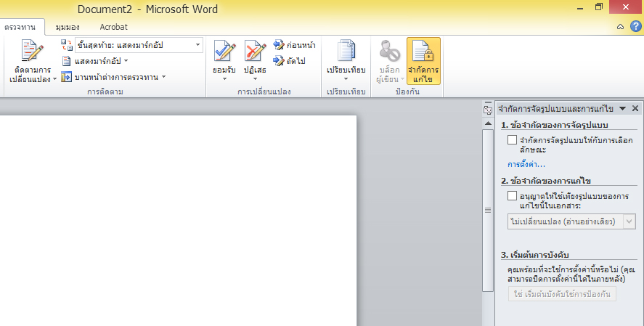Switch to the มุมมอง ribbon tab
The width and height of the screenshot is (644, 326).
tap(68, 27)
